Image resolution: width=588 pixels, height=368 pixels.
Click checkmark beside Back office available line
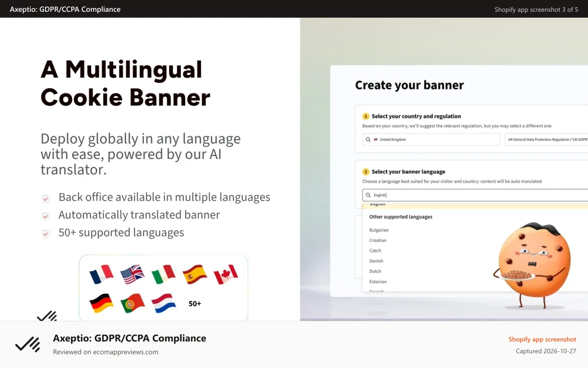point(46,199)
